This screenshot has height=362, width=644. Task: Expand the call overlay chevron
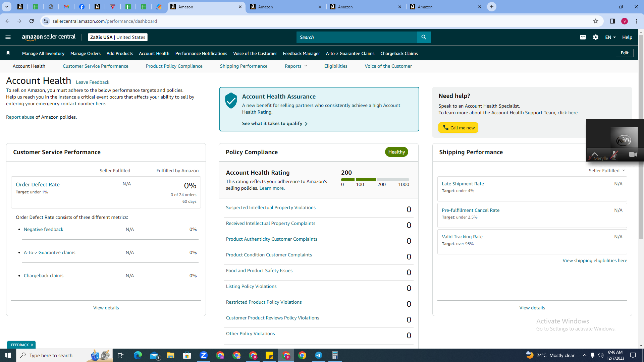pyautogui.click(x=595, y=154)
